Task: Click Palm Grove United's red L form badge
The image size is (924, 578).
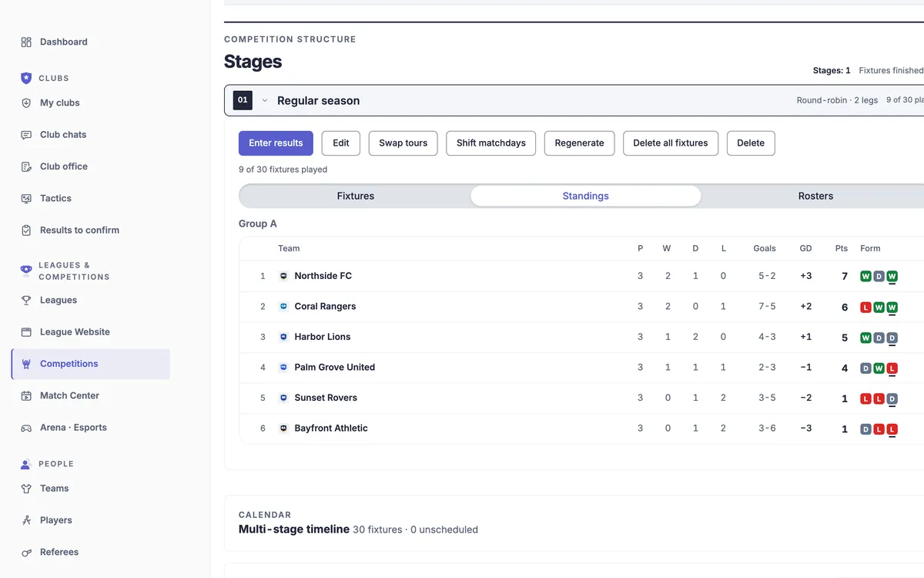Action: tap(892, 368)
